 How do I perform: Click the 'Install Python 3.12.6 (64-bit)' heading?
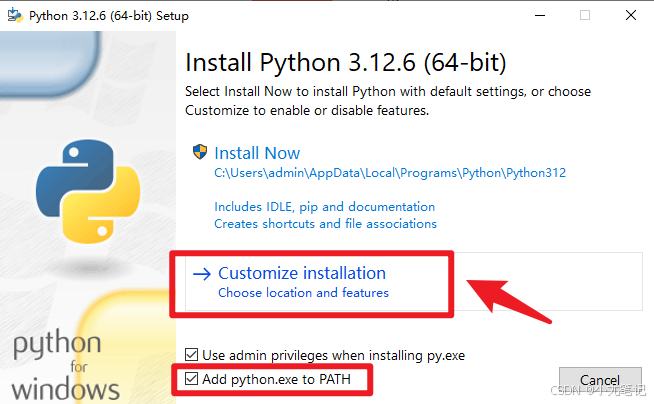(346, 63)
